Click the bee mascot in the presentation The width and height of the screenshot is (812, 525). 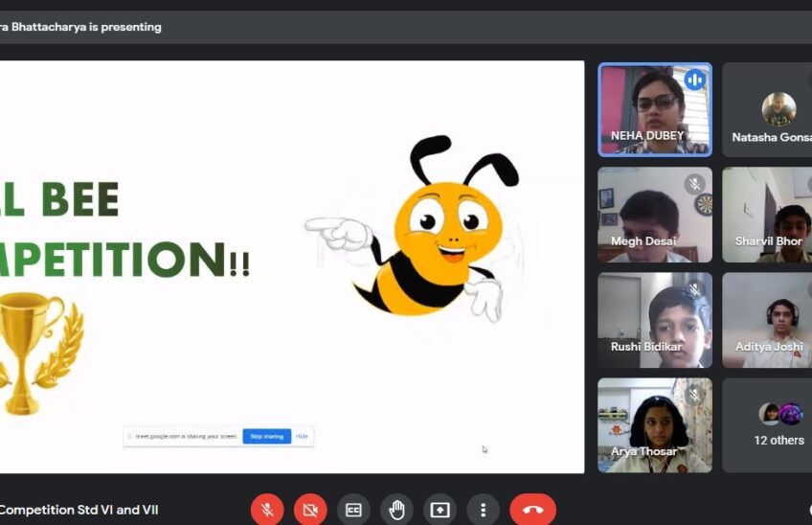(431, 230)
